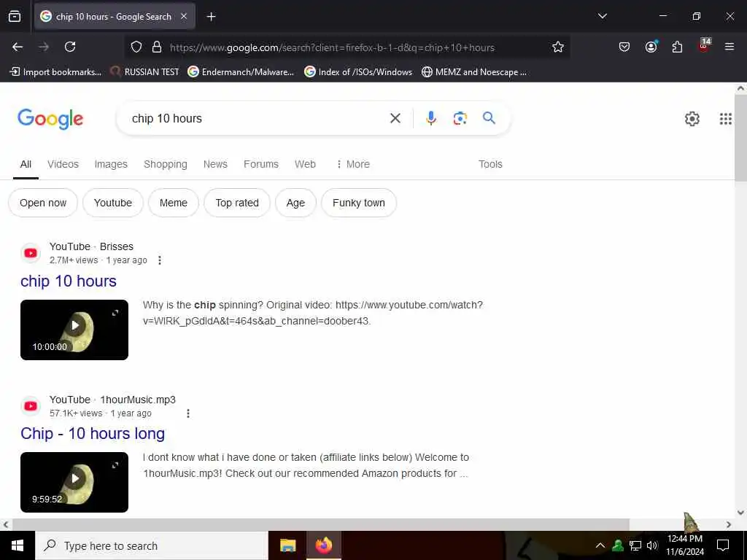Switch to the News tab

pyautogui.click(x=215, y=164)
